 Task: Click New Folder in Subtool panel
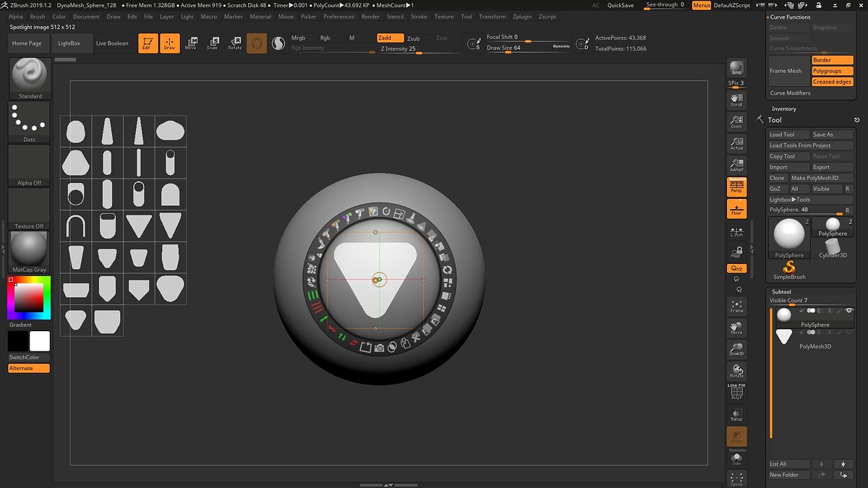(x=788, y=475)
